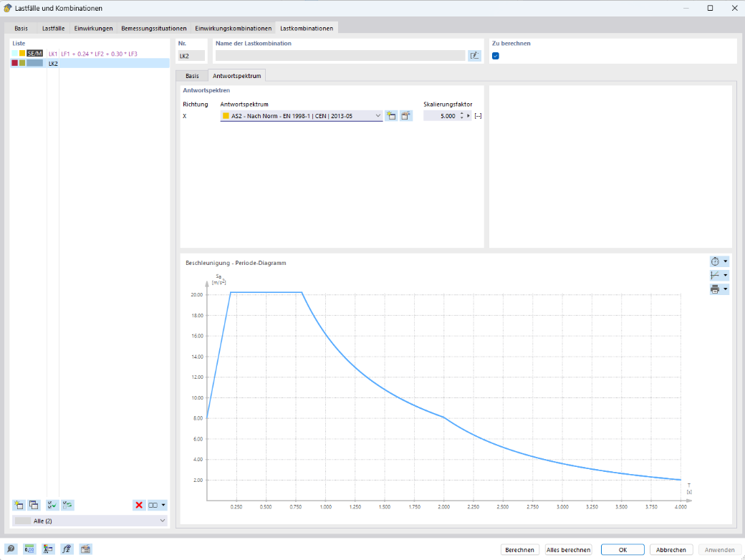745x560 pixels.
Task: Select the LK1 row in list
Action: 90,54
